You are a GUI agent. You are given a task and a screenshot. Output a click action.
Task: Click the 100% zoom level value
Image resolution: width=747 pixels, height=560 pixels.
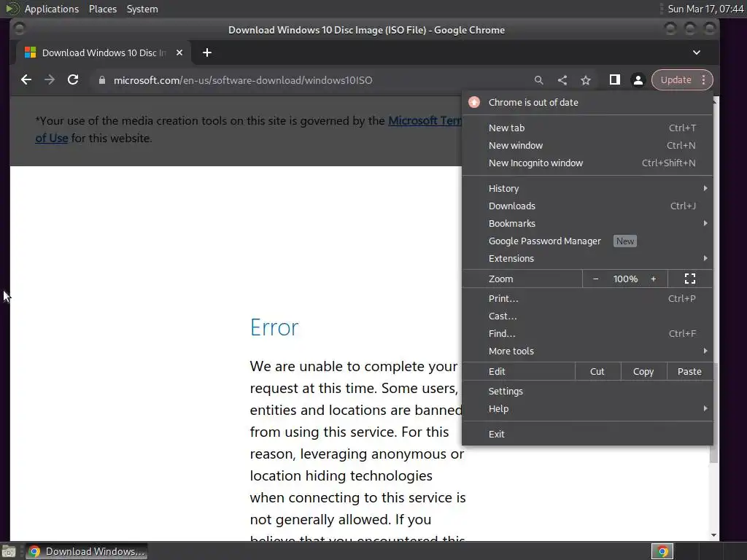click(625, 279)
